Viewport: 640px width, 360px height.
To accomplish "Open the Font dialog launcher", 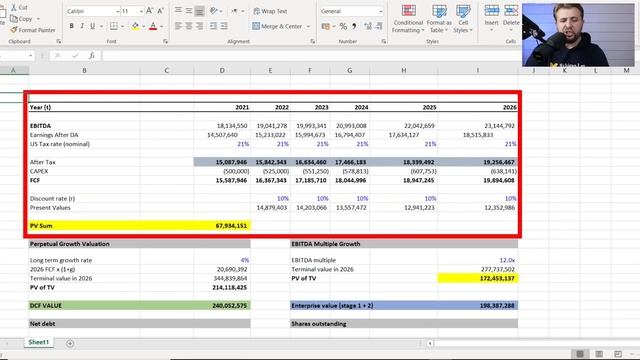I will 165,41.
